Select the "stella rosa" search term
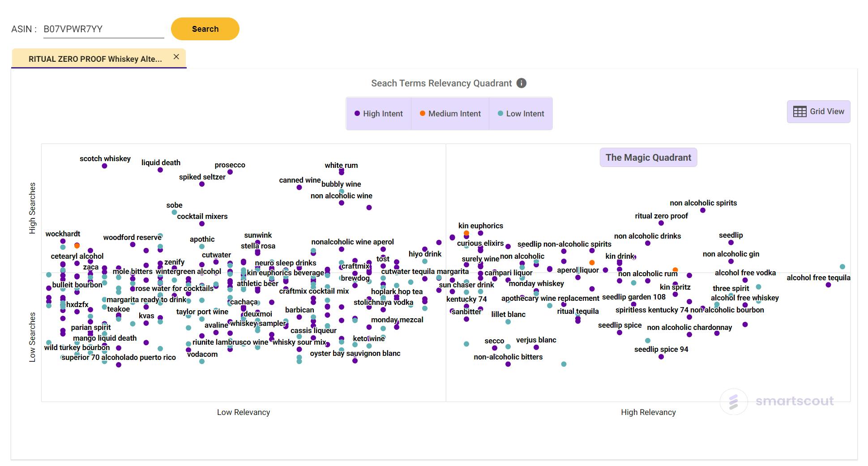 click(x=258, y=246)
